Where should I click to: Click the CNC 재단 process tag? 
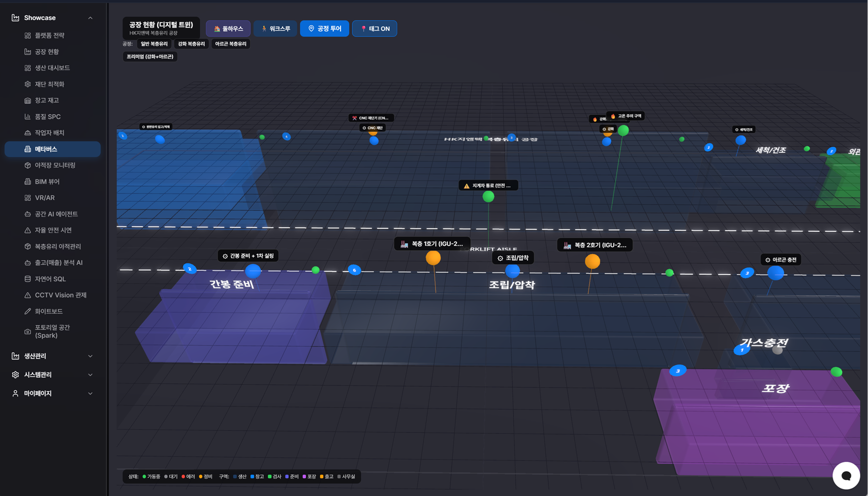pyautogui.click(x=372, y=128)
